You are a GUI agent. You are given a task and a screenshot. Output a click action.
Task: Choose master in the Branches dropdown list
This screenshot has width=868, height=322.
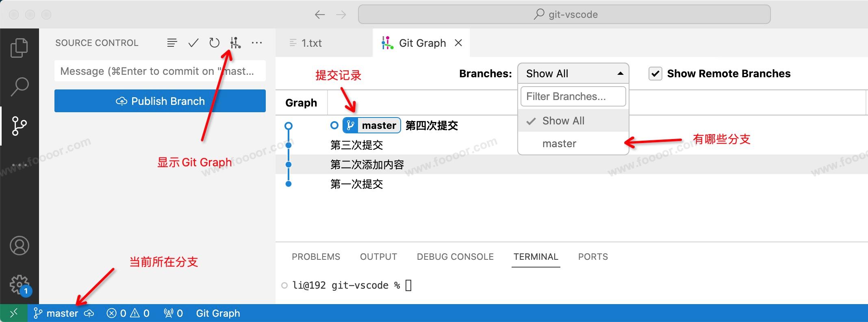pyautogui.click(x=559, y=144)
